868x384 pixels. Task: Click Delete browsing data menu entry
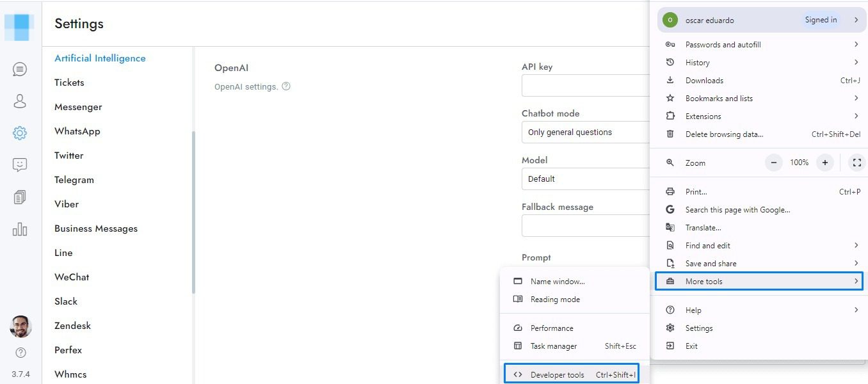tap(724, 134)
